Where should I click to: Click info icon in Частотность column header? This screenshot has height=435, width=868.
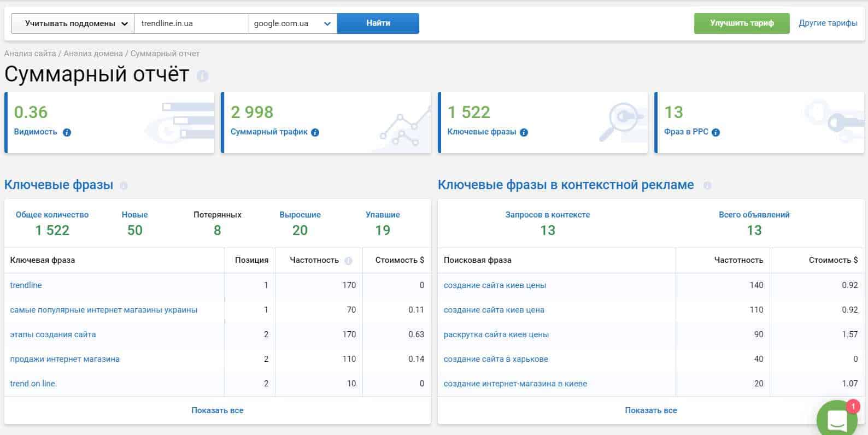349,261
